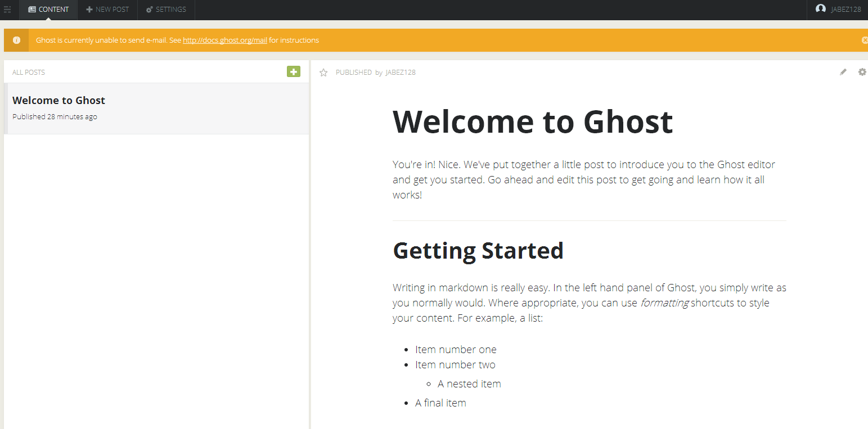Edit the post with pencil icon
The image size is (868, 429).
843,72
